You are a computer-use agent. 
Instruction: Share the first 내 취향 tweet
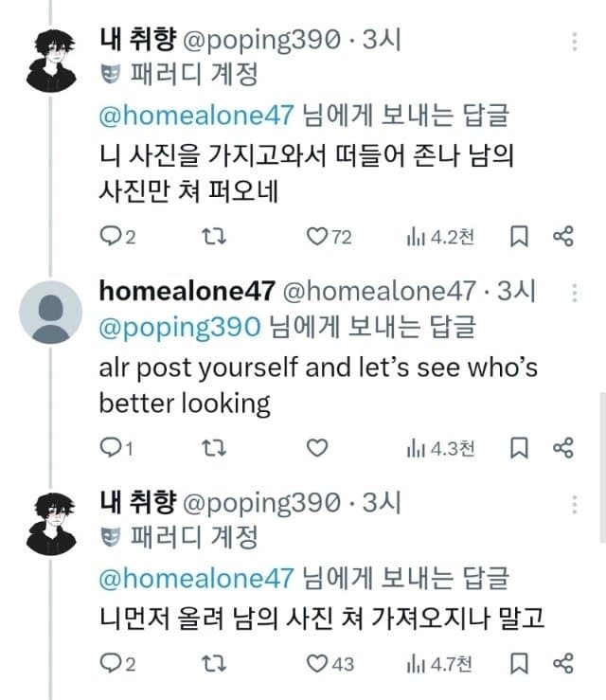pyautogui.click(x=562, y=237)
